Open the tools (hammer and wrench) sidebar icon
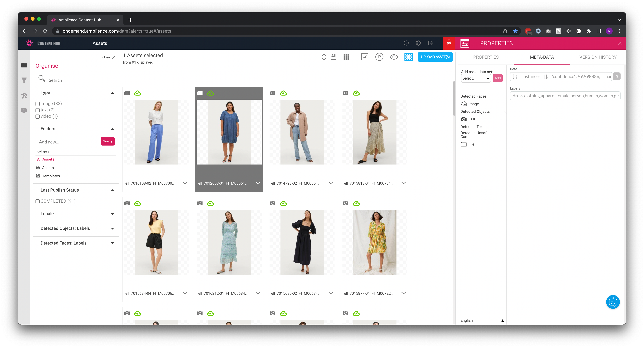This screenshot has height=348, width=644. coord(24,95)
